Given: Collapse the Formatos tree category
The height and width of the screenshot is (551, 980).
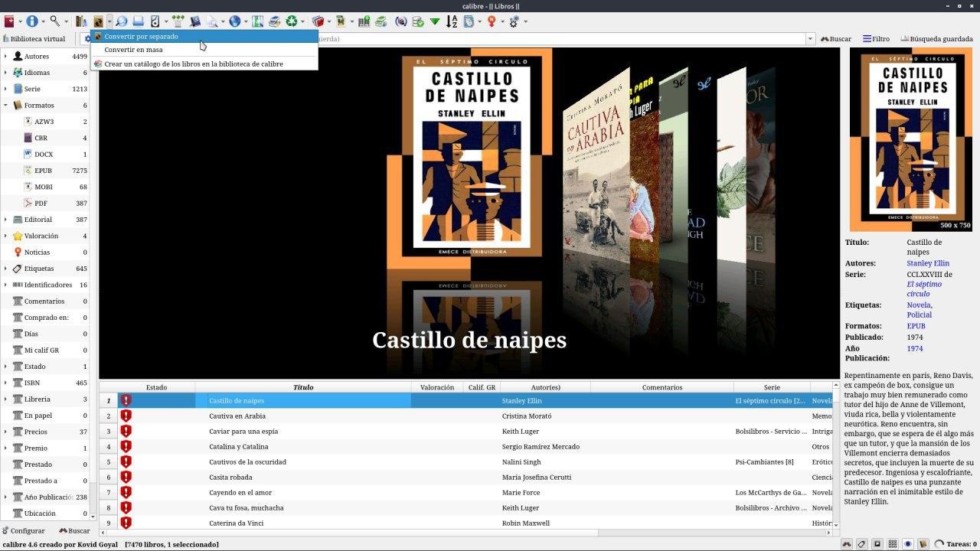Looking at the screenshot, I should tap(5, 106).
